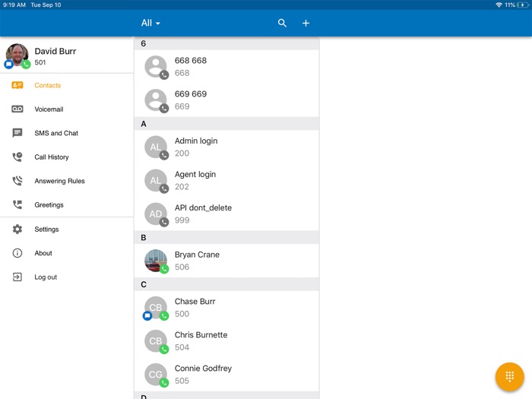Viewport: 532px width, 399px height.
Task: Select Connie Godfrey from contact list
Action: (x=226, y=375)
